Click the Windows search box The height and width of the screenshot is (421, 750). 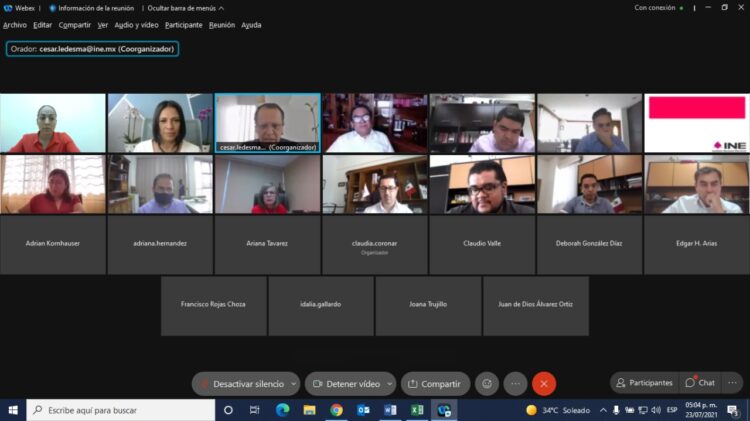[120, 410]
